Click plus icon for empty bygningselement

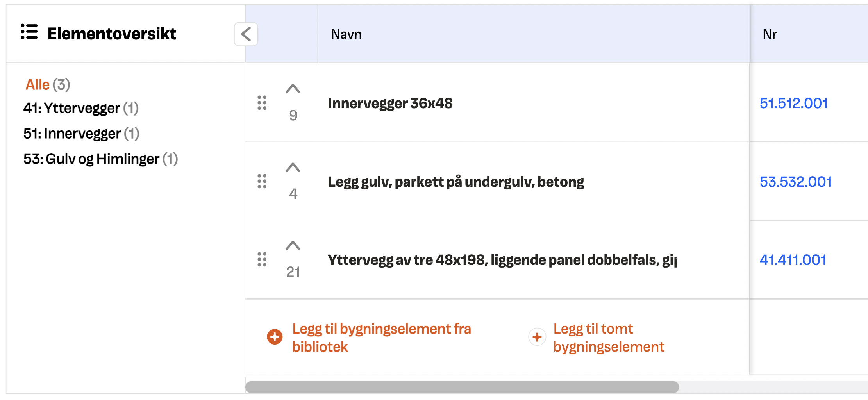pyautogui.click(x=537, y=337)
